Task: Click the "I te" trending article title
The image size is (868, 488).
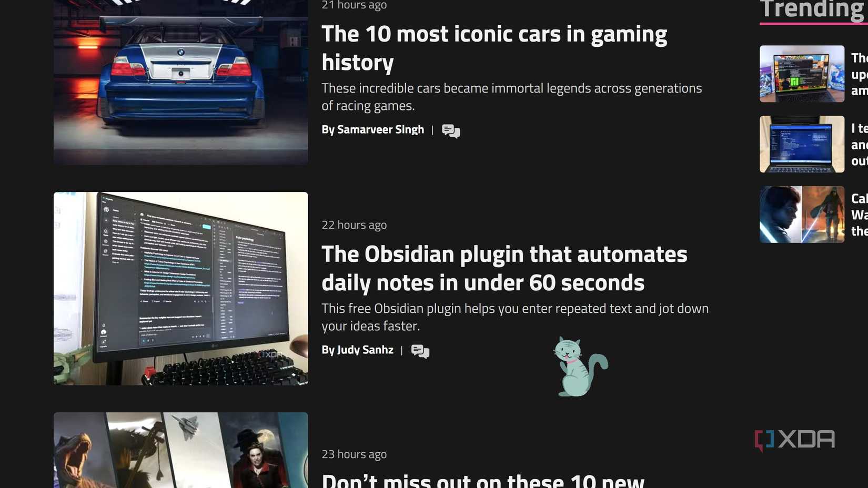Action: (860, 145)
